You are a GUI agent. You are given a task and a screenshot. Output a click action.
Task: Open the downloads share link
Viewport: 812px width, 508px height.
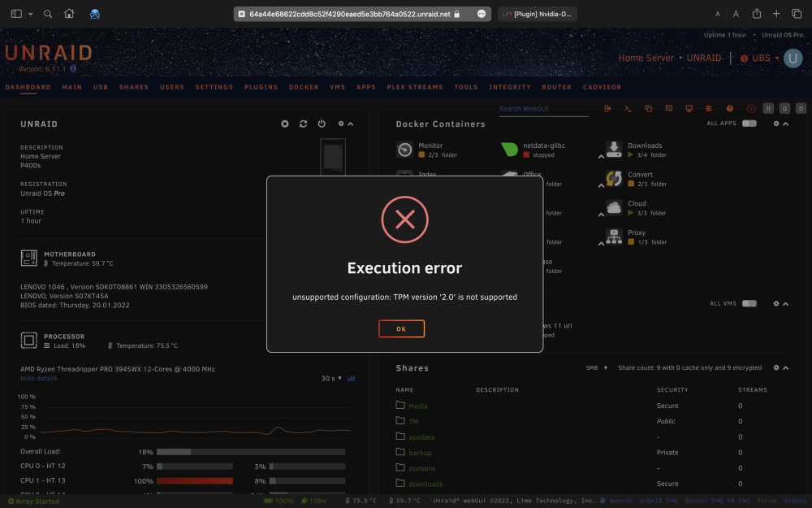425,484
